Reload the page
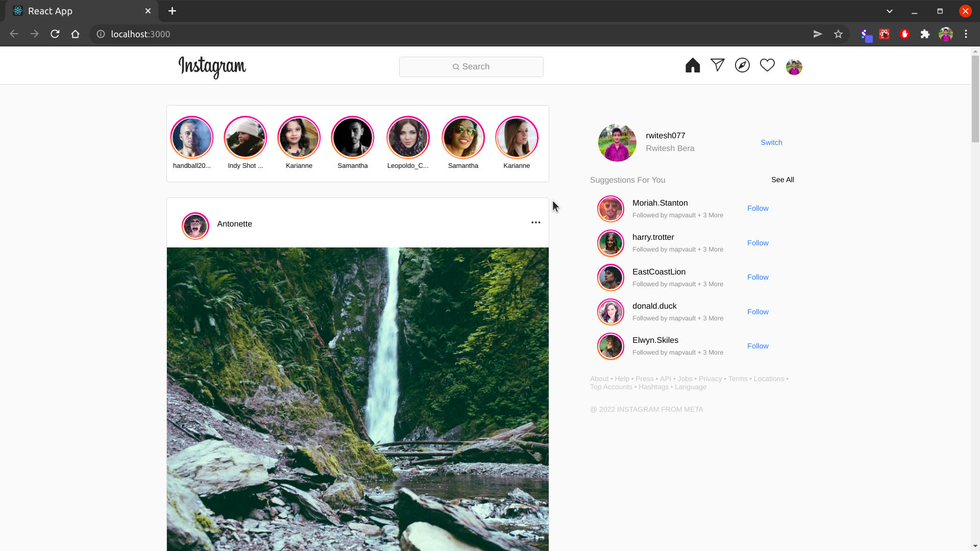The height and width of the screenshot is (551, 980). coord(55,34)
